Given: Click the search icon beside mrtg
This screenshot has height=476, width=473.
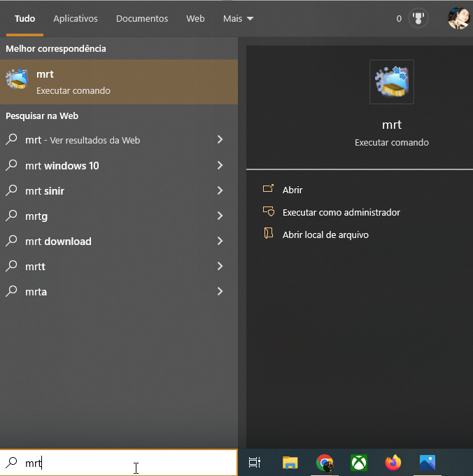Looking at the screenshot, I should point(11,216).
